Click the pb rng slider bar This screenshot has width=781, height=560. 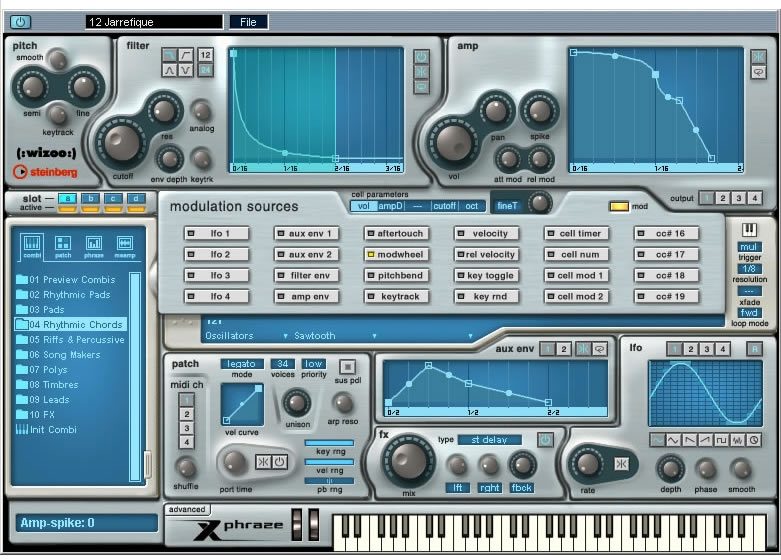pyautogui.click(x=329, y=481)
